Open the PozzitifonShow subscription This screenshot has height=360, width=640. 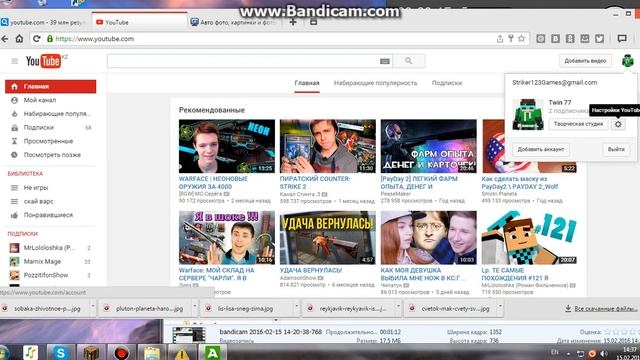(x=51, y=275)
